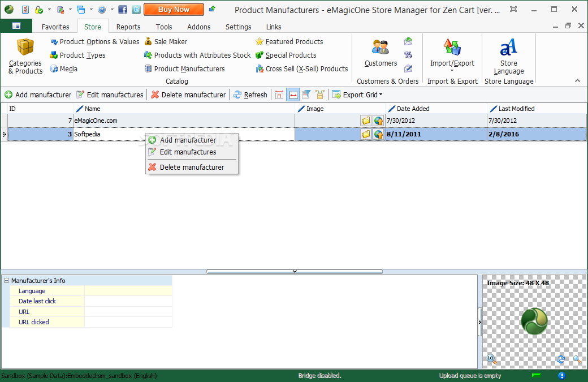
Task: Sort by the Name column header
Action: click(x=184, y=109)
